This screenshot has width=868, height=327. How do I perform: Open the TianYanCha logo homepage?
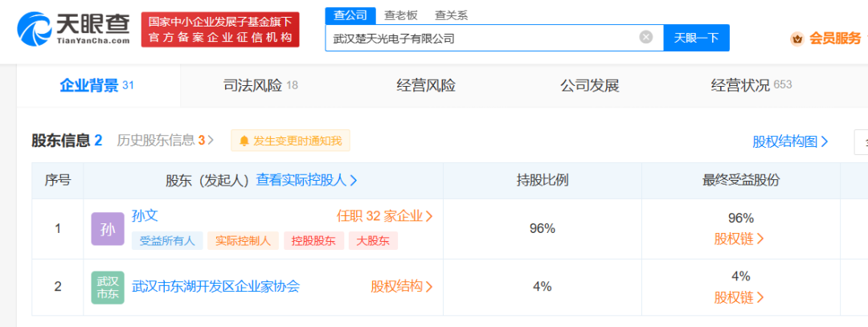coord(74,29)
